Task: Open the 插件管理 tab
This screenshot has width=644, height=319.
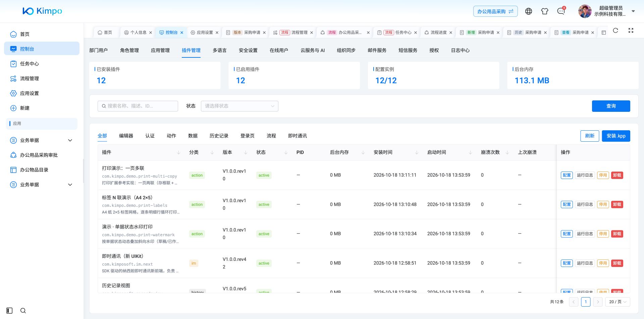Action: coord(191,50)
